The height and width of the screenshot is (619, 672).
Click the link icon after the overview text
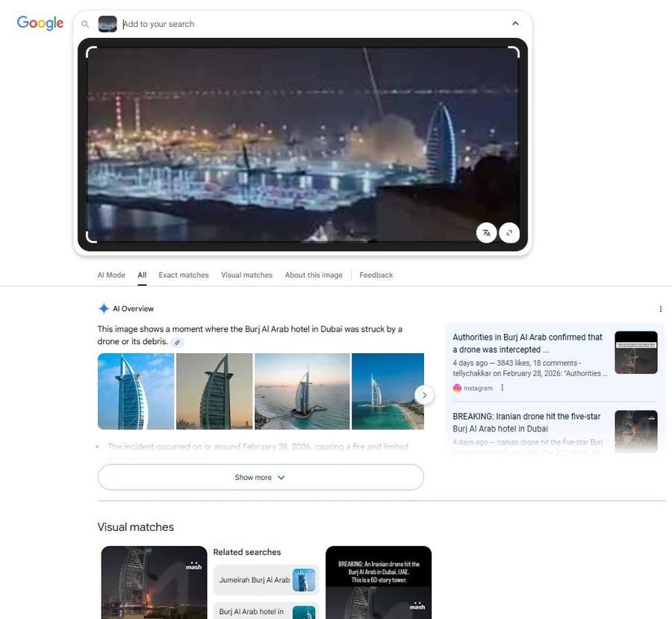click(175, 340)
